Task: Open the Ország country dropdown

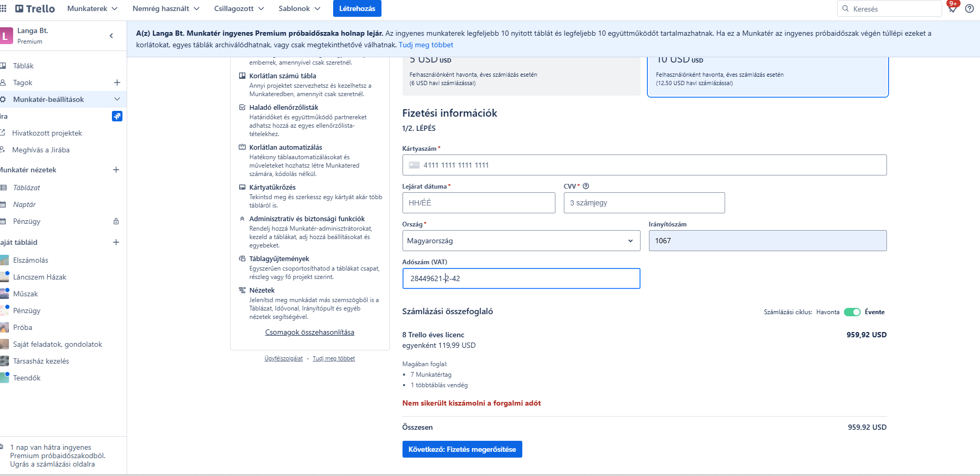Action: tap(521, 241)
